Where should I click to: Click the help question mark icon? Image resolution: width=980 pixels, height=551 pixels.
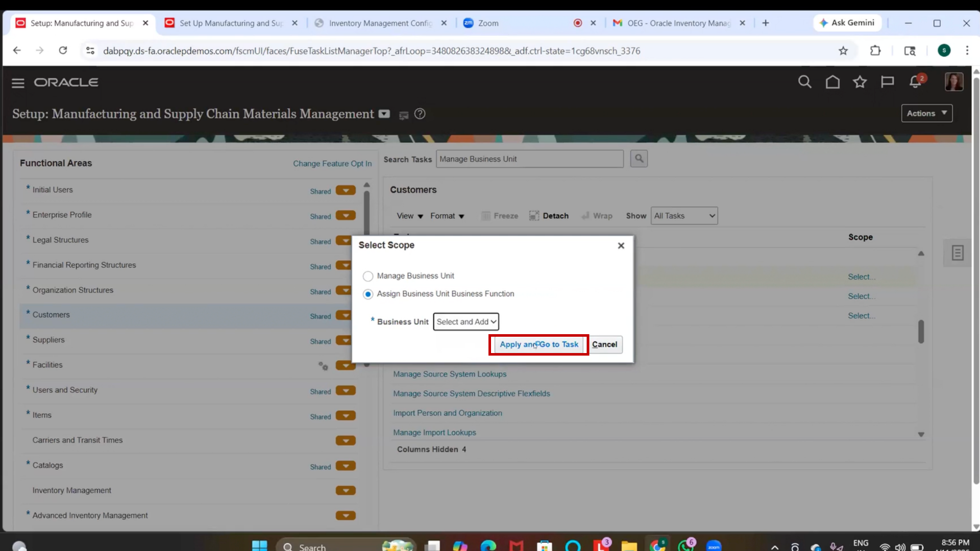(420, 114)
